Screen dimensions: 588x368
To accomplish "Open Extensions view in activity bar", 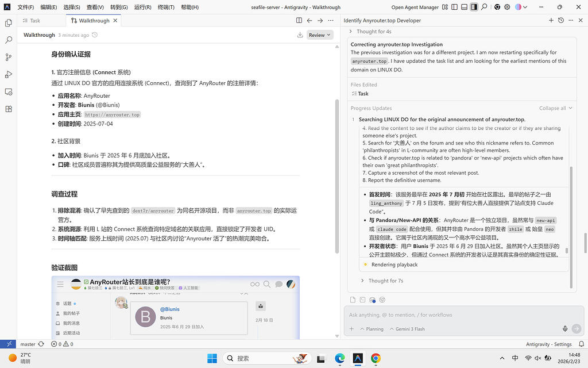I will tap(8, 109).
